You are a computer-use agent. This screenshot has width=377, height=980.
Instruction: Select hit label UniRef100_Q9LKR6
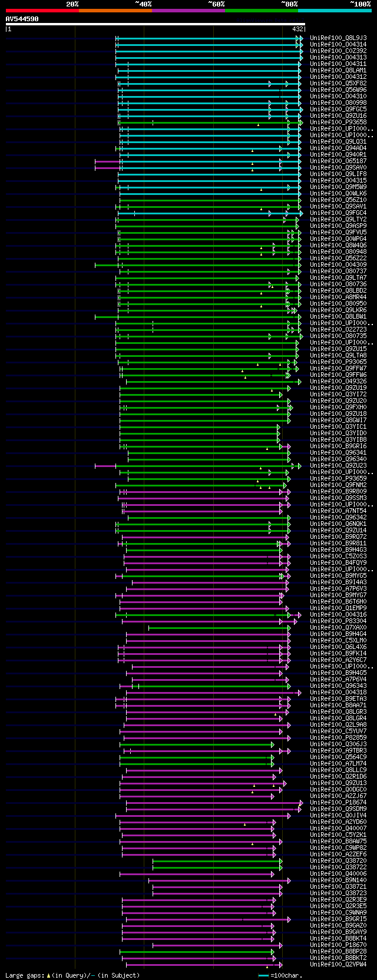click(338, 310)
